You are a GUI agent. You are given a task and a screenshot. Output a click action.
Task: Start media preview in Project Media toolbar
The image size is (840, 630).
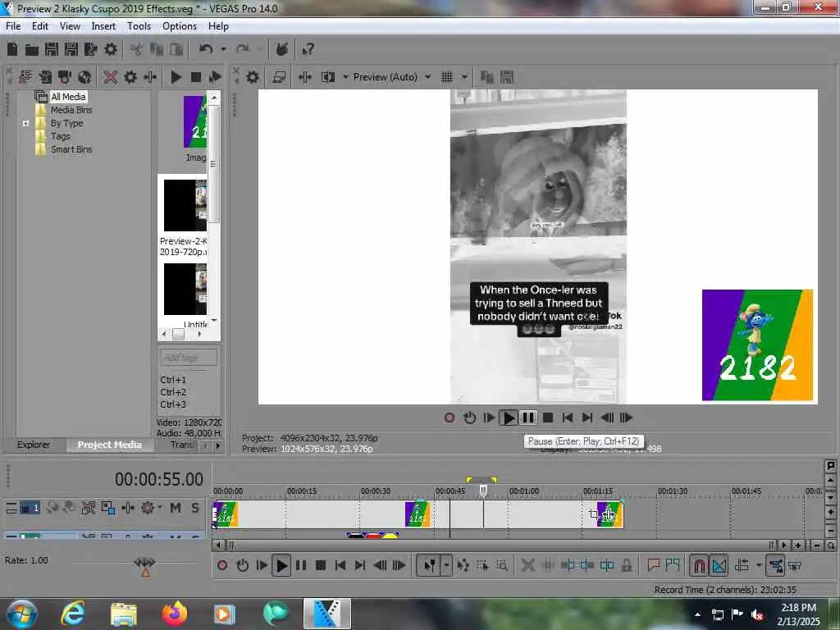[x=176, y=77]
